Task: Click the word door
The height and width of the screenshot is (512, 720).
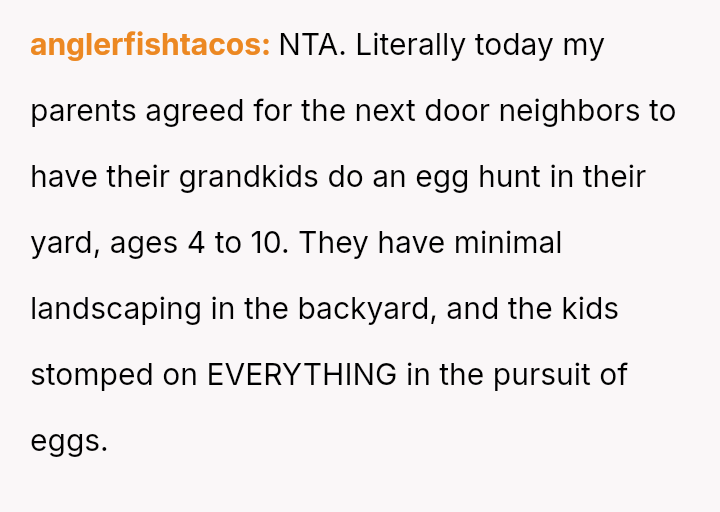Action: [457, 111]
